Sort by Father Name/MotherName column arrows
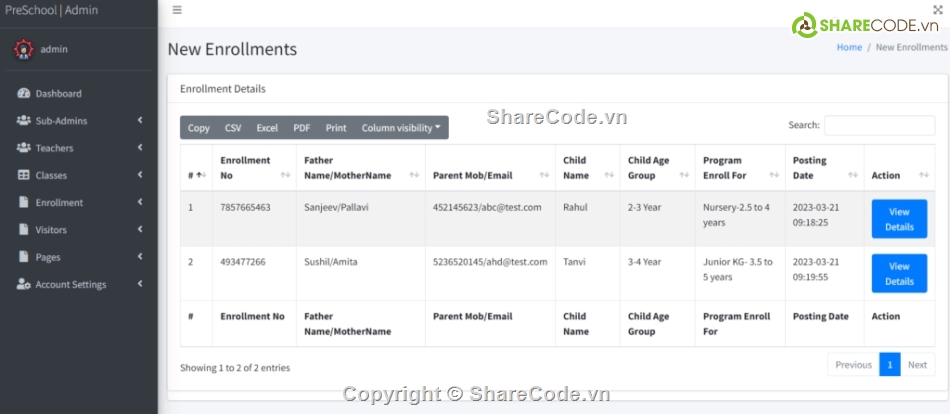 [x=414, y=175]
